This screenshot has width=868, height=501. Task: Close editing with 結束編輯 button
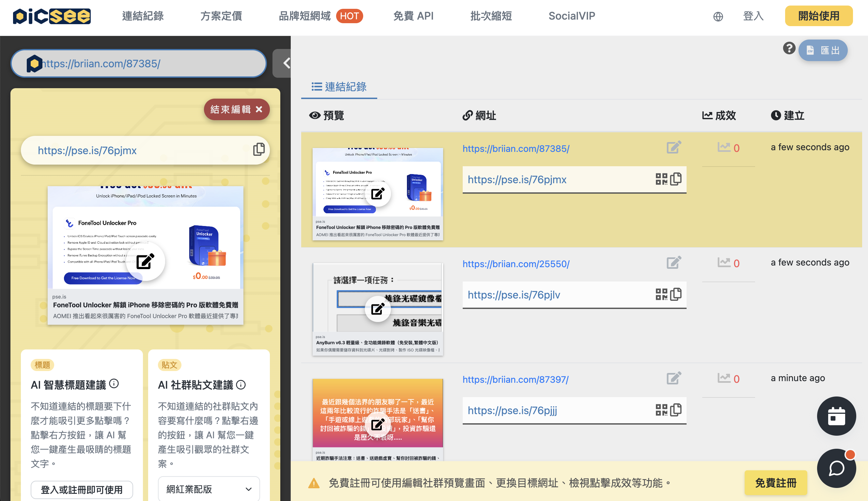(x=237, y=109)
